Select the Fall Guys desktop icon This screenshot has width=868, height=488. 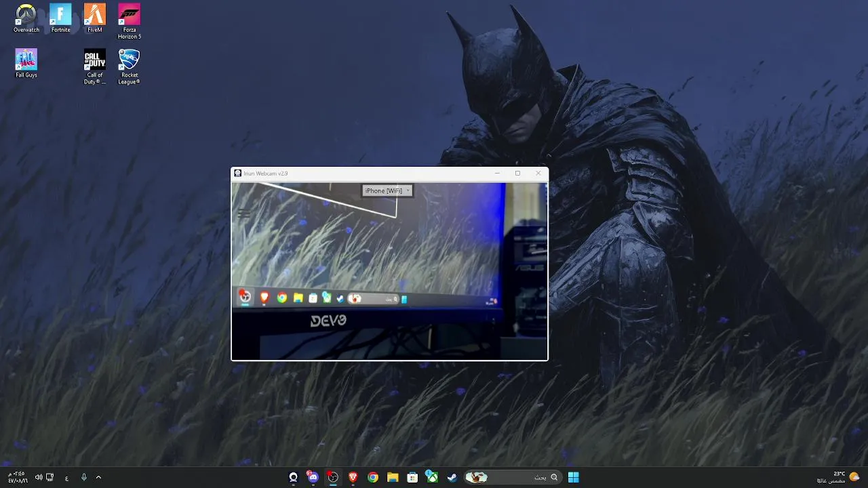pos(26,63)
